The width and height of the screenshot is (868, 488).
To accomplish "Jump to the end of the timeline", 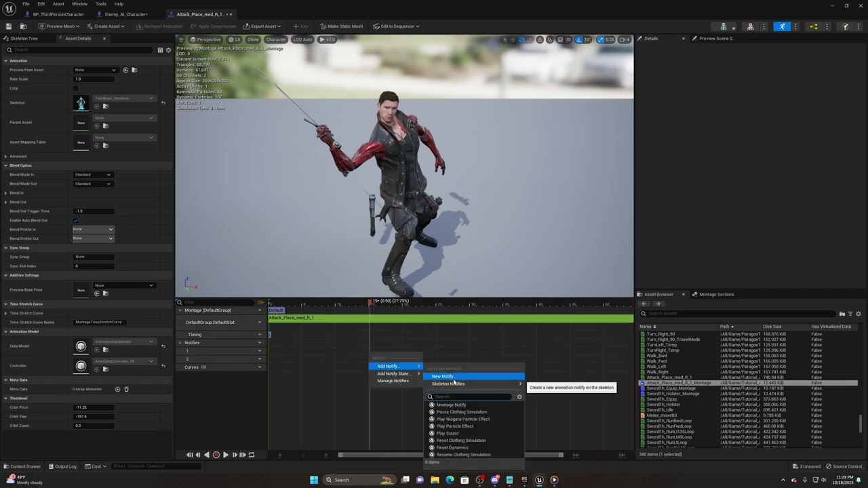I will tap(243, 455).
